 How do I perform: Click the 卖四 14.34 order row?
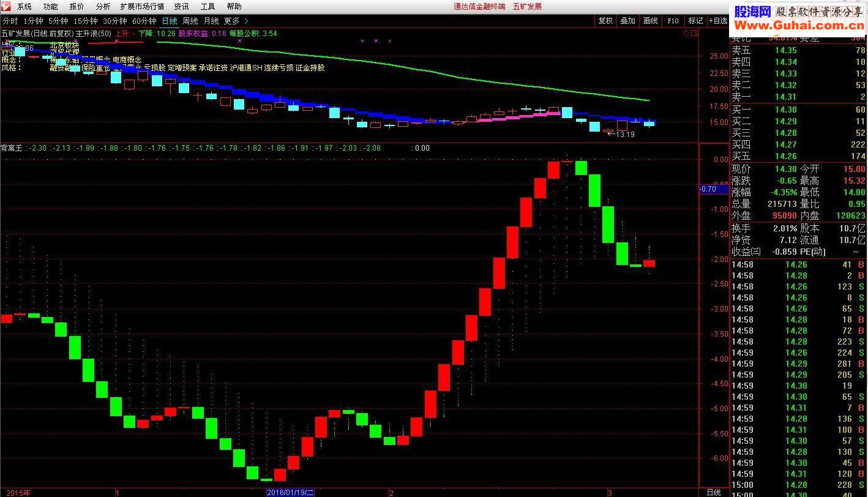pos(798,62)
